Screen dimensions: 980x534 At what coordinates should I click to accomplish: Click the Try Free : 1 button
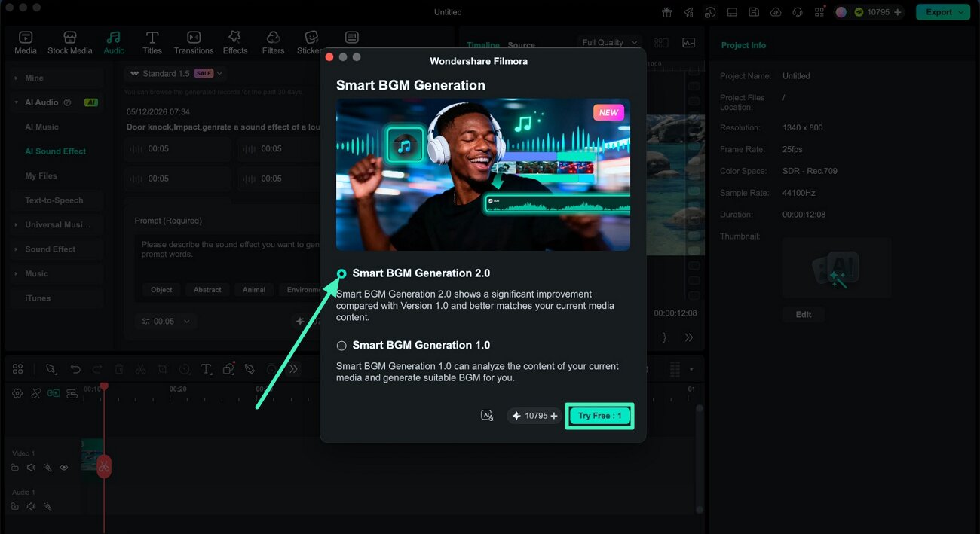[x=599, y=416]
